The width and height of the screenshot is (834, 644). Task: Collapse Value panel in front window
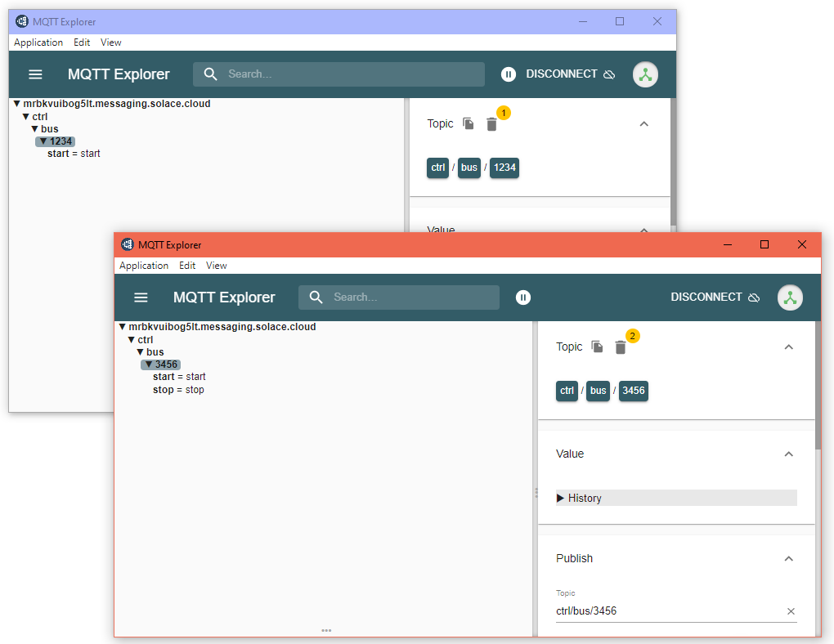pyautogui.click(x=789, y=454)
